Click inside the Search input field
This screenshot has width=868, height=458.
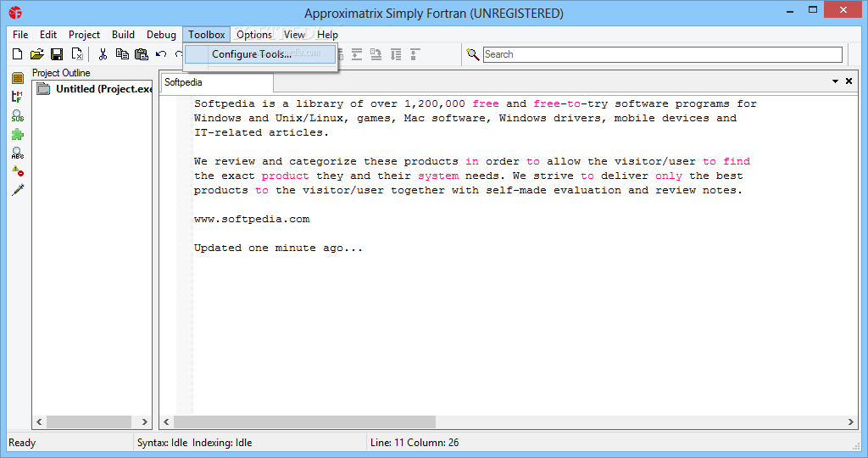663,54
